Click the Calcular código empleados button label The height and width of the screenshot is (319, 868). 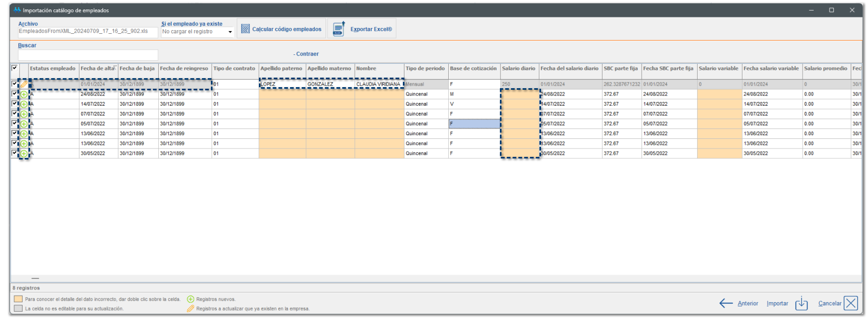(x=286, y=30)
